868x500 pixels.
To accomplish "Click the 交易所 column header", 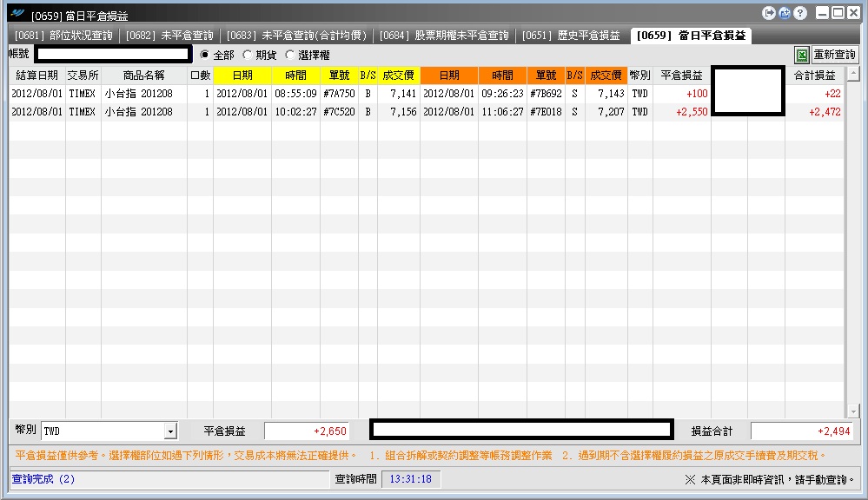I will click(x=83, y=76).
